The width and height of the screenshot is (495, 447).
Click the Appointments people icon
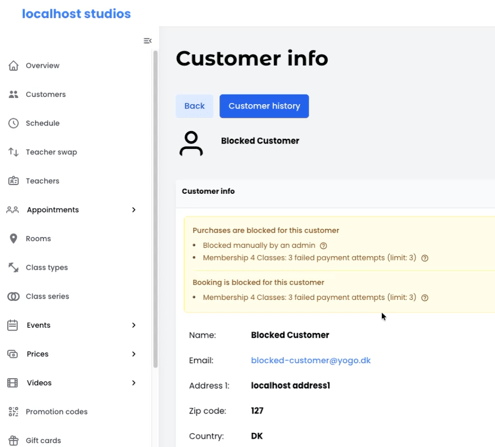[x=12, y=210]
